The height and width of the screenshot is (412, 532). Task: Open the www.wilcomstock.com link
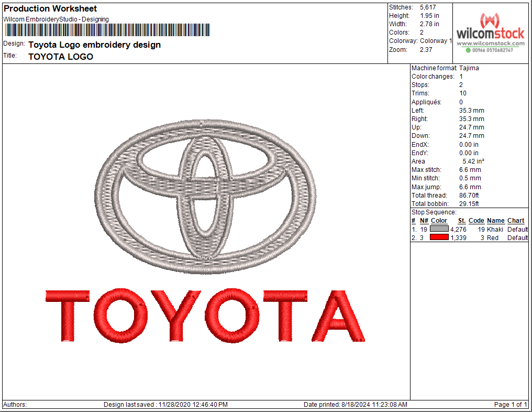pos(491,44)
